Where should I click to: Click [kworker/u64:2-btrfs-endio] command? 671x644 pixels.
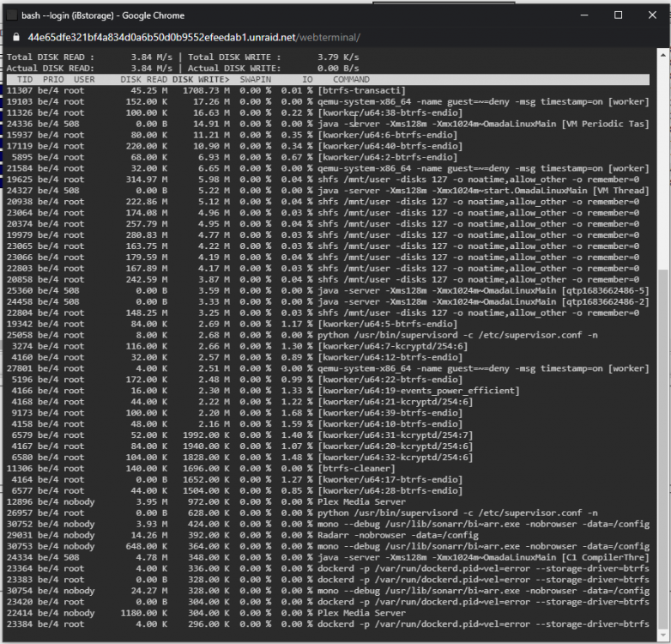388,157
